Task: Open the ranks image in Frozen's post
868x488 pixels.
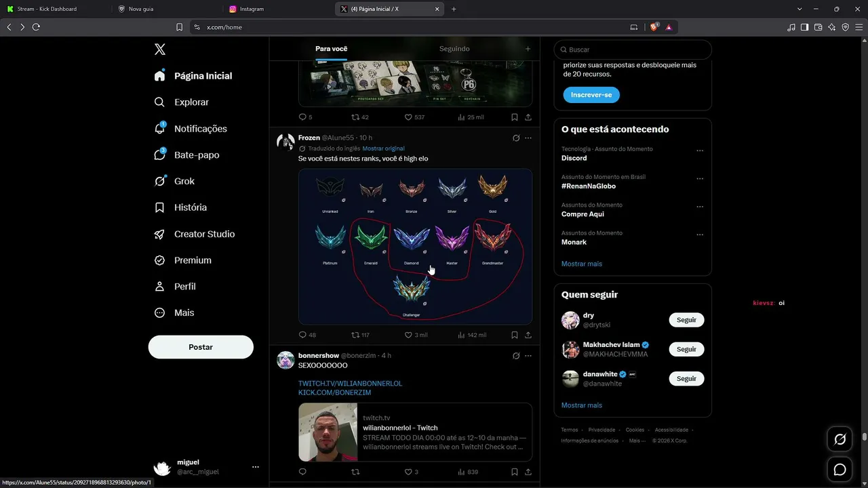Action: [415, 247]
